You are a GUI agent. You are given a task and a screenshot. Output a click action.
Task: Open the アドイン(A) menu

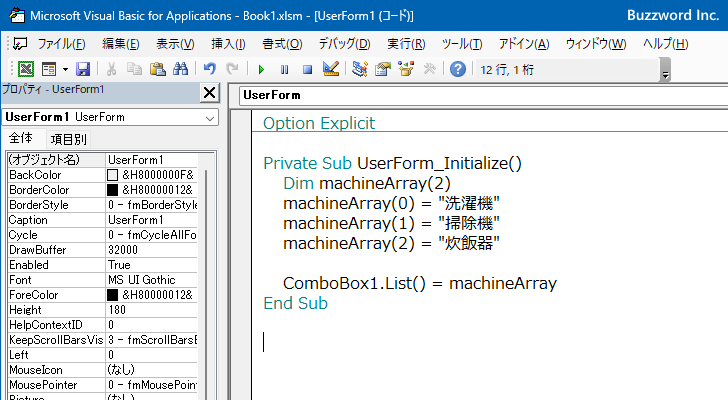(524, 44)
